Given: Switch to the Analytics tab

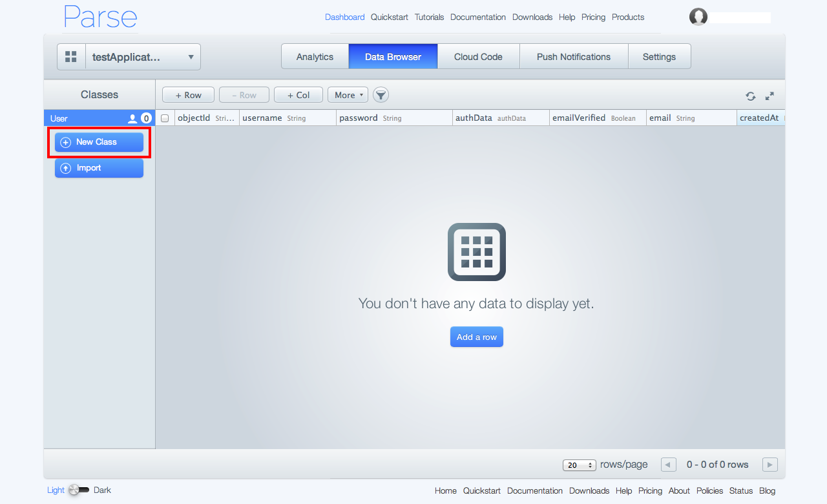Looking at the screenshot, I should pyautogui.click(x=315, y=57).
